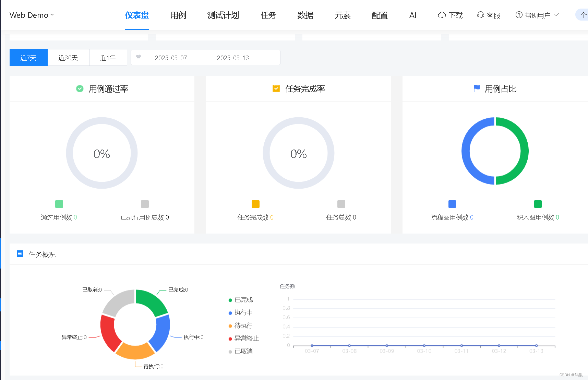Open the Web Demo project dropdown
588x380 pixels.
(32, 15)
